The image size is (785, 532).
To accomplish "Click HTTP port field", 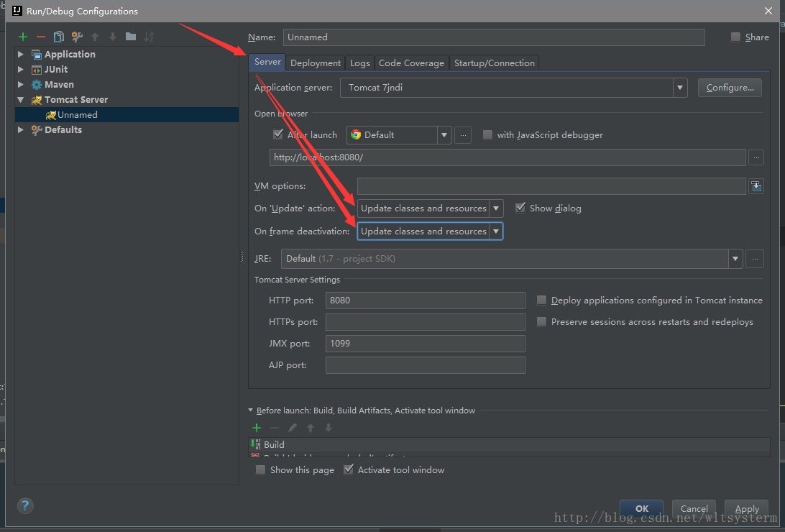I will (425, 301).
